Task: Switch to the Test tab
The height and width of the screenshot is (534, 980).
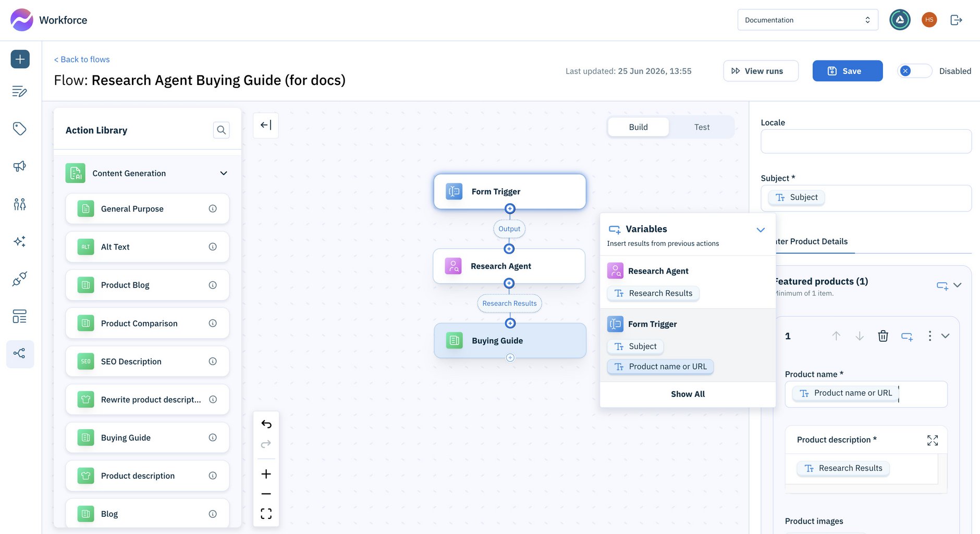Action: click(x=702, y=127)
